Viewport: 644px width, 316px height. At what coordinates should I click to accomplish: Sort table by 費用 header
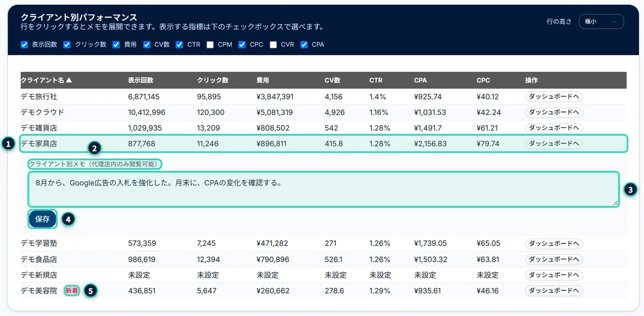coord(263,80)
